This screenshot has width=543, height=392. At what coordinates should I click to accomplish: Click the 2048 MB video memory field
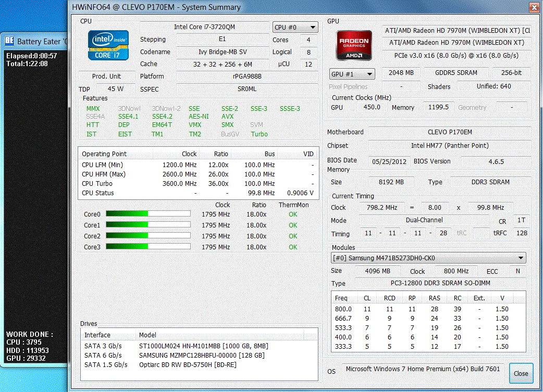[401, 73]
